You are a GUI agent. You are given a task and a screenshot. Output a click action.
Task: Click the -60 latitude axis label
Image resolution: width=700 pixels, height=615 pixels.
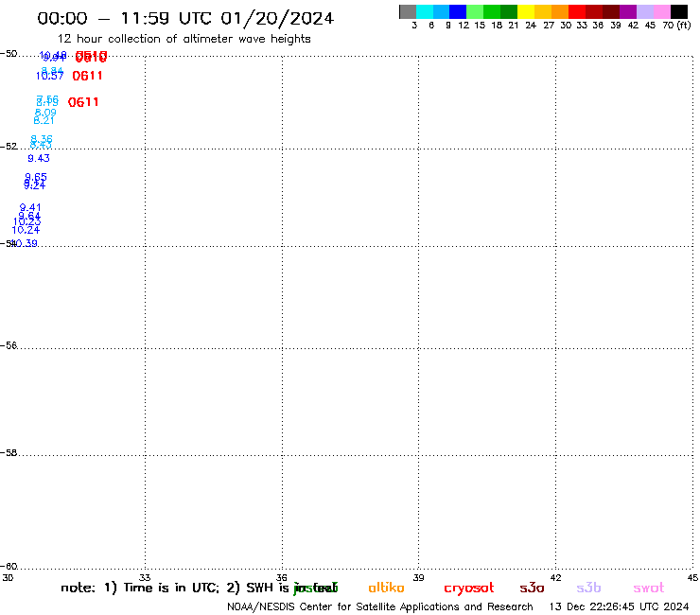pos(9,567)
